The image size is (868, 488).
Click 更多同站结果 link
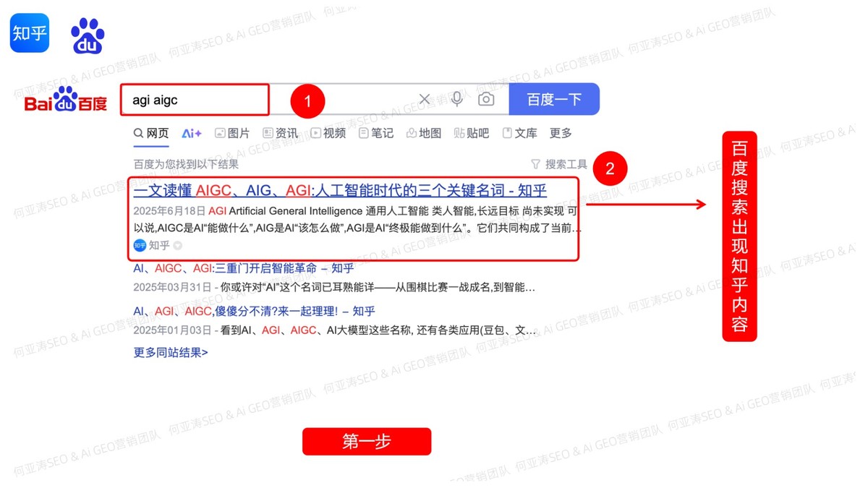[x=171, y=353]
